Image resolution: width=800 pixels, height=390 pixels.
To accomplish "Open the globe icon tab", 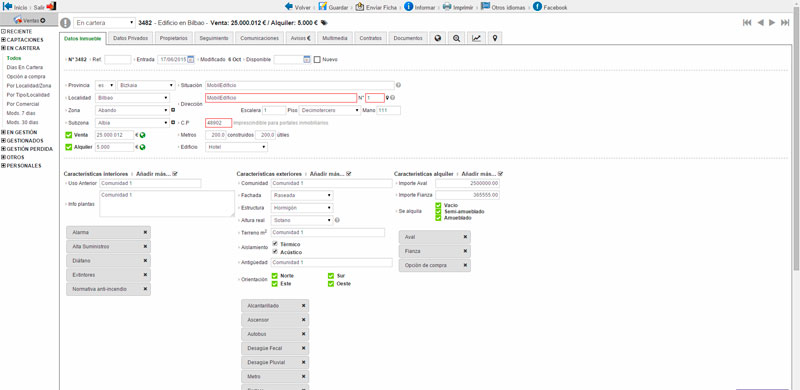I will (438, 38).
